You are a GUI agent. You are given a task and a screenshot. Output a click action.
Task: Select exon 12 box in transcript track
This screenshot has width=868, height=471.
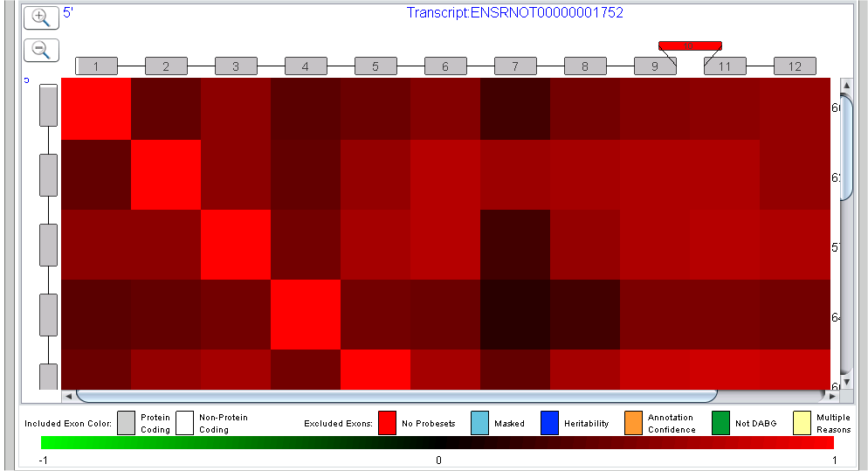coord(795,66)
